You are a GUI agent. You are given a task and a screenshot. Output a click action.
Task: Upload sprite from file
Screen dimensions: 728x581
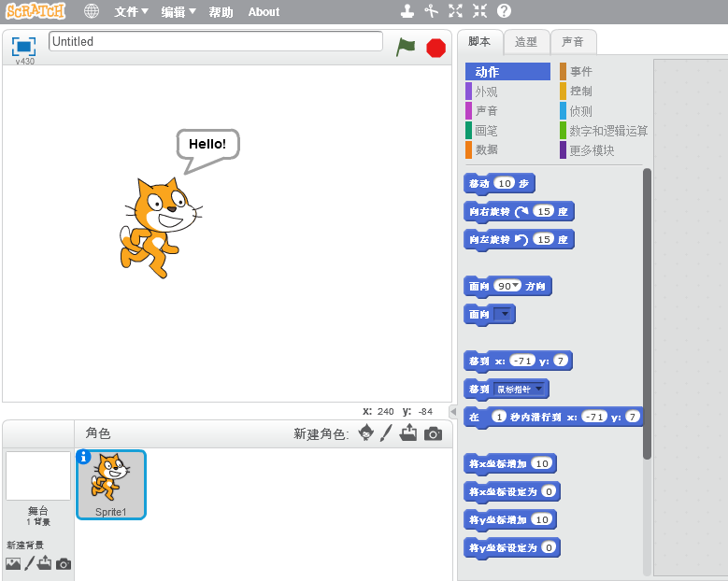[x=408, y=432]
